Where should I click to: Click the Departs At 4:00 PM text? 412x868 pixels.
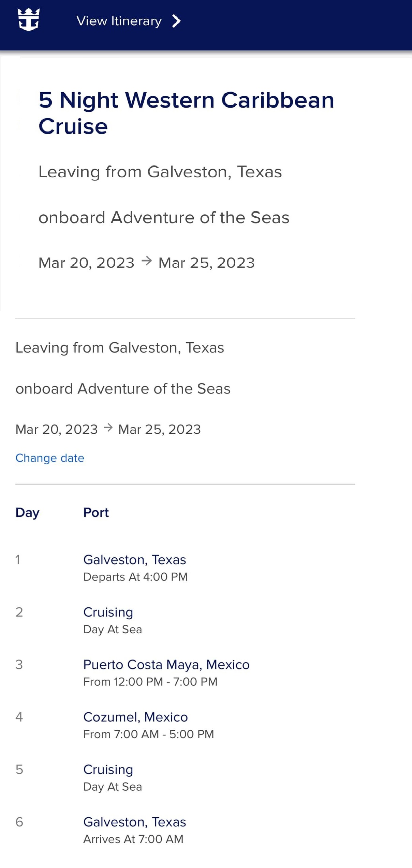[135, 577]
